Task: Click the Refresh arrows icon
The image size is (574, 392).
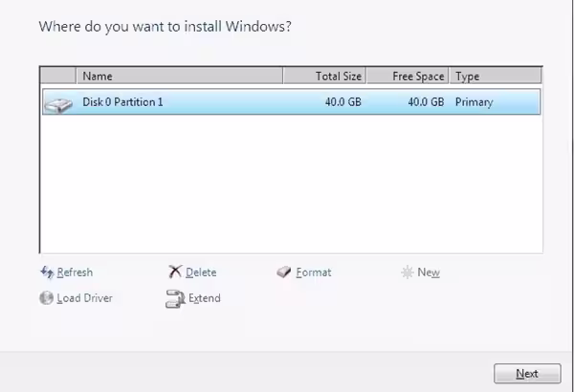Action: click(47, 272)
